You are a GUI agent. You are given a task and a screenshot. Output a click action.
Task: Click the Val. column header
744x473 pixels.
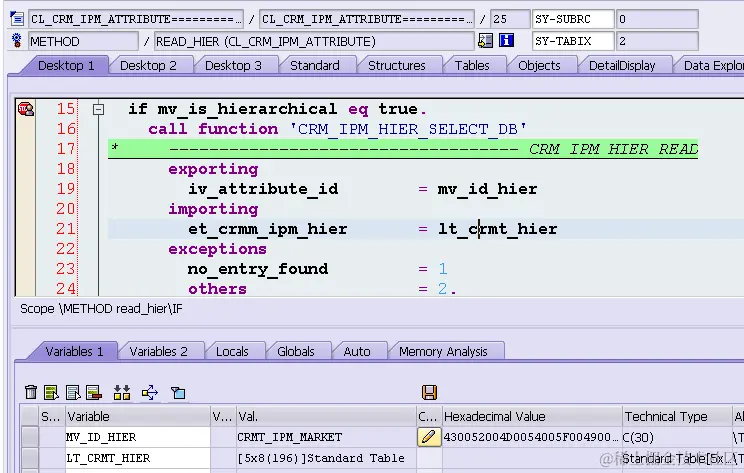tap(326, 417)
